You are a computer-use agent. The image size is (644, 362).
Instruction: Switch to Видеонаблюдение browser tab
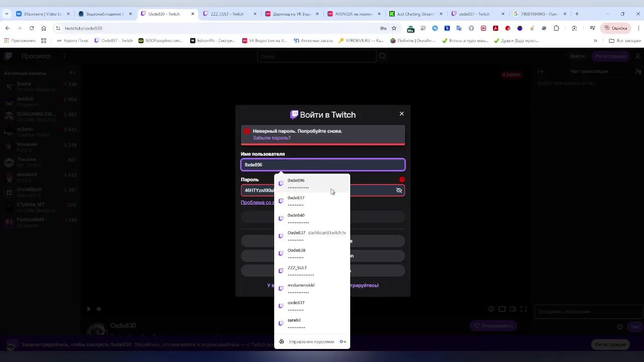click(105, 14)
